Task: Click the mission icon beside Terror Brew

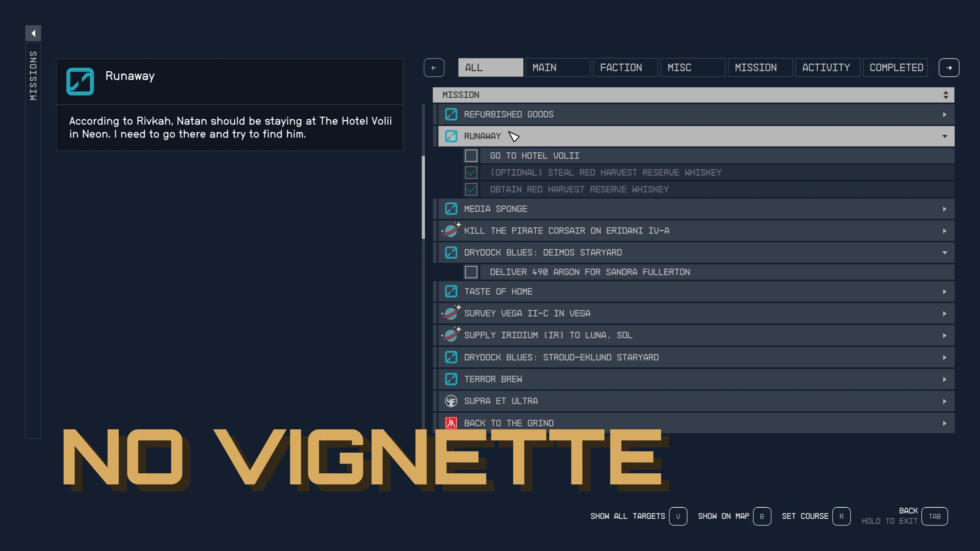Action: [x=451, y=379]
